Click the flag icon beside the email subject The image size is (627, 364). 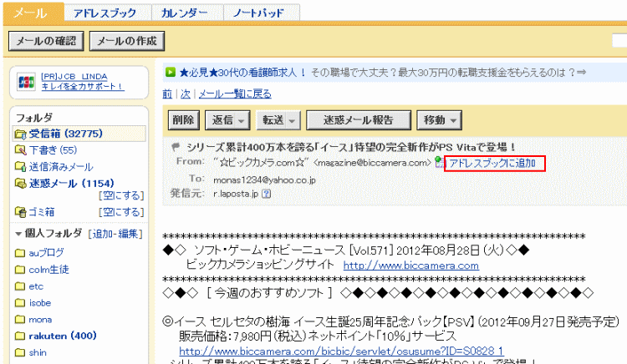175,147
